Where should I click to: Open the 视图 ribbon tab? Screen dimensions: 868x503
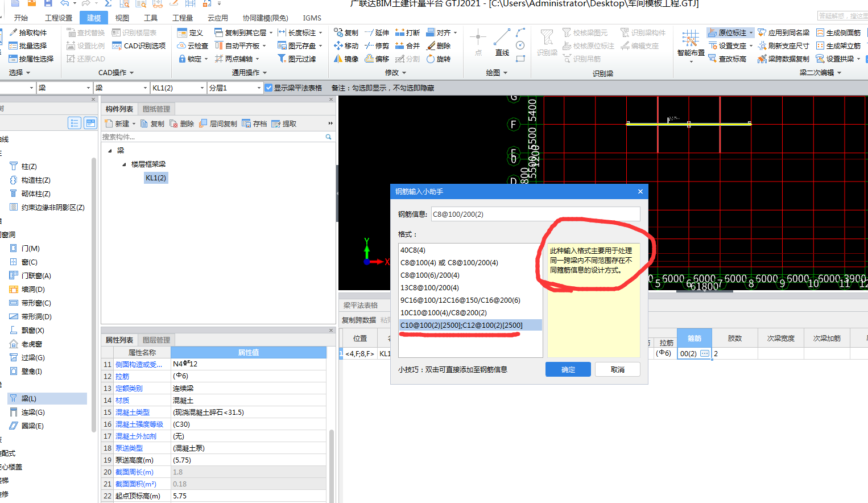click(x=122, y=18)
